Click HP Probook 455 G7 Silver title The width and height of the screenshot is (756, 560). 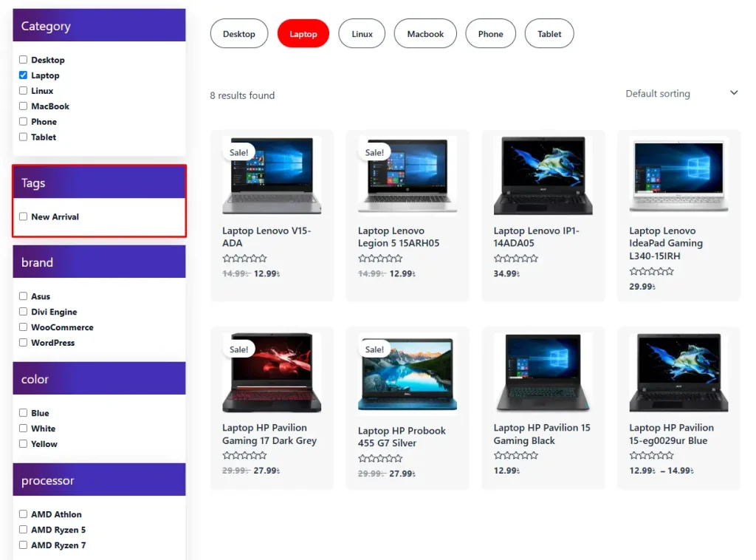click(x=402, y=437)
